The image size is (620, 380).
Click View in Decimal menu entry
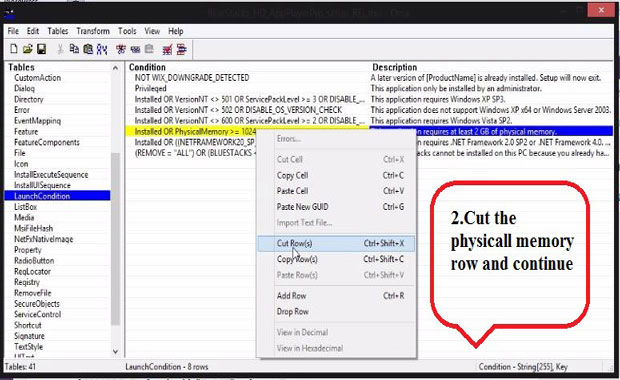point(336,332)
